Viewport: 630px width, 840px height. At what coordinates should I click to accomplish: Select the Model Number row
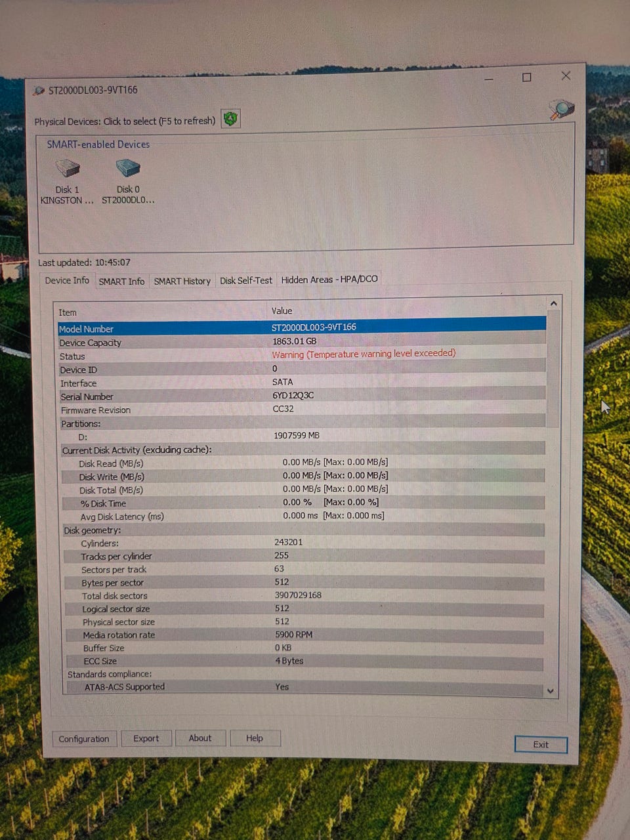click(x=302, y=327)
